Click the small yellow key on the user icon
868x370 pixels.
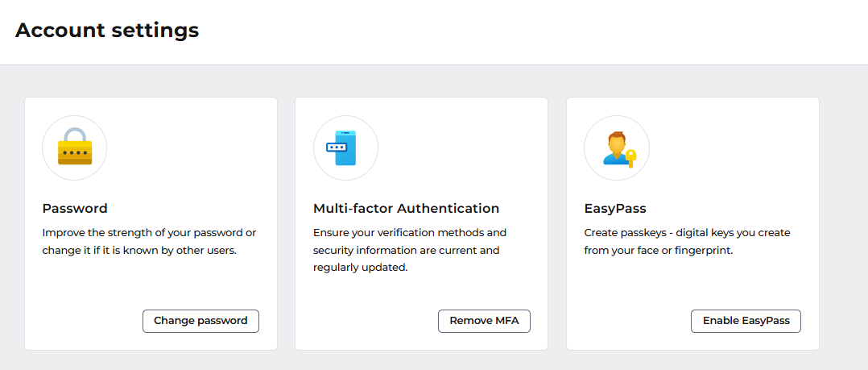[x=630, y=159]
